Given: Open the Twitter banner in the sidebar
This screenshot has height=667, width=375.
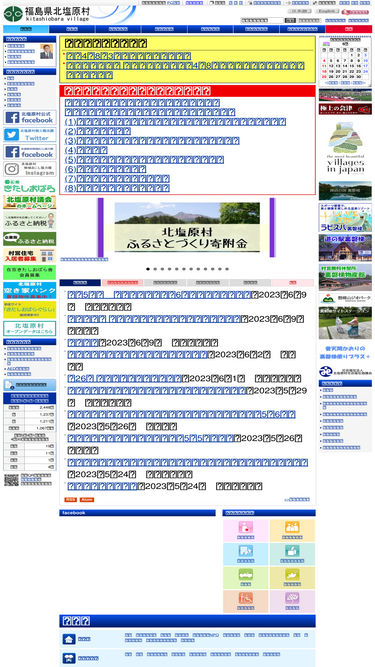Looking at the screenshot, I should [30, 134].
